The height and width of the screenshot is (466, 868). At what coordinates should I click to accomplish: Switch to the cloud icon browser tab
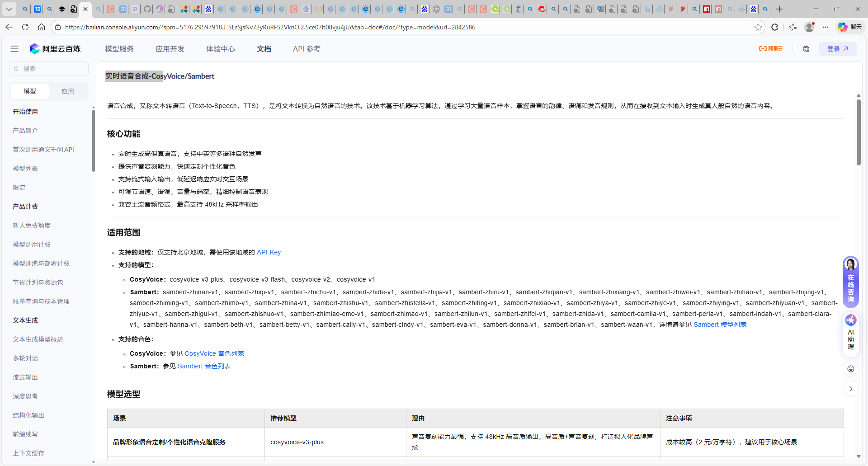coord(660,9)
